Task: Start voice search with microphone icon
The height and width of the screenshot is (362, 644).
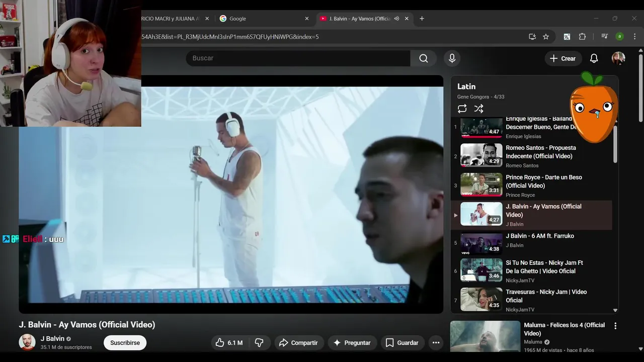Action: click(x=452, y=58)
